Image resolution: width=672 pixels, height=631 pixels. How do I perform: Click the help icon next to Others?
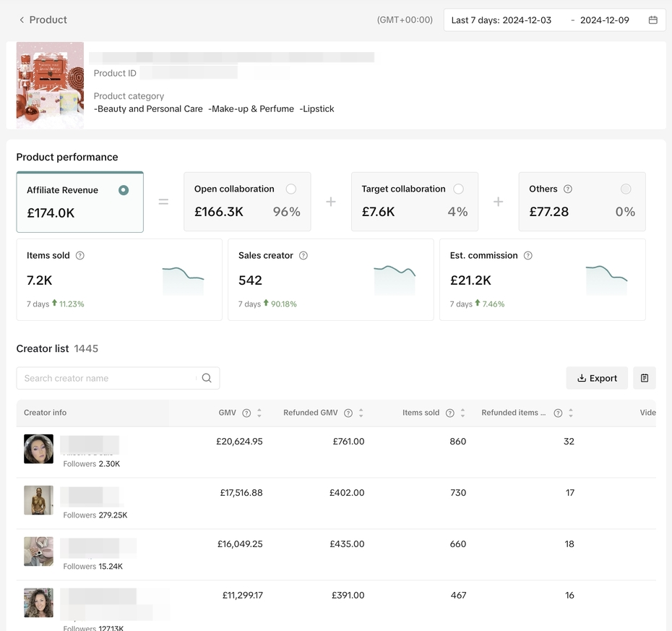coord(568,189)
